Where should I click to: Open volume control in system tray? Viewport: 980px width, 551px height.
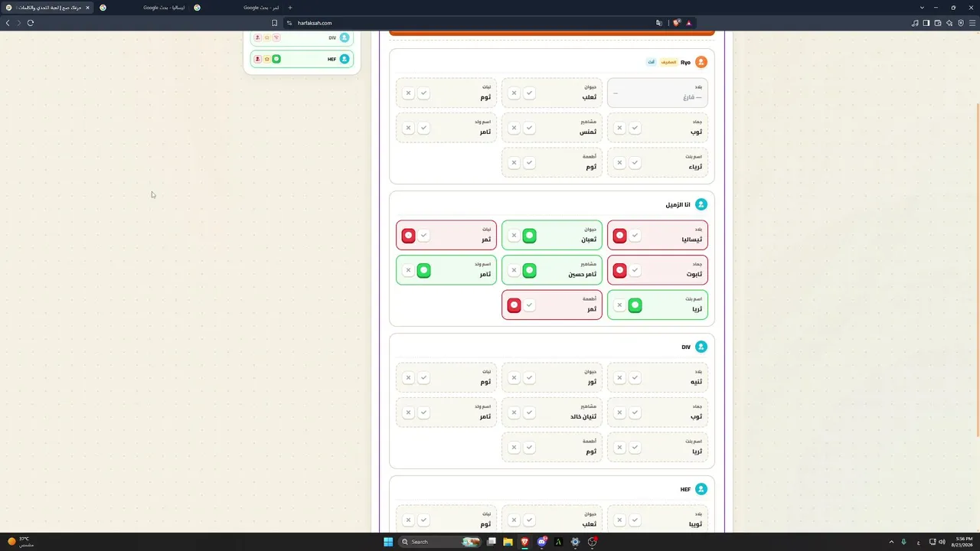[x=942, y=542]
